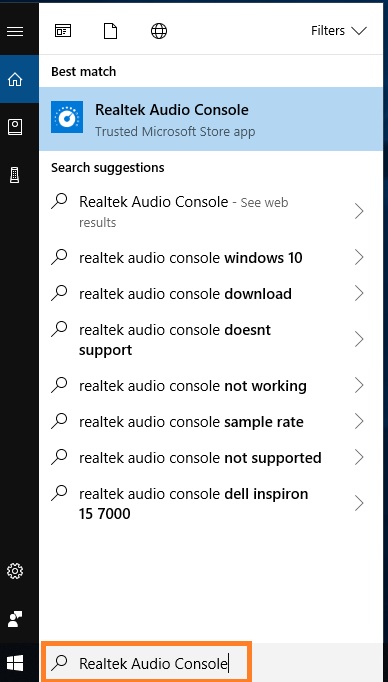
Task: Click the search box with Realtek text
Action: pos(147,663)
